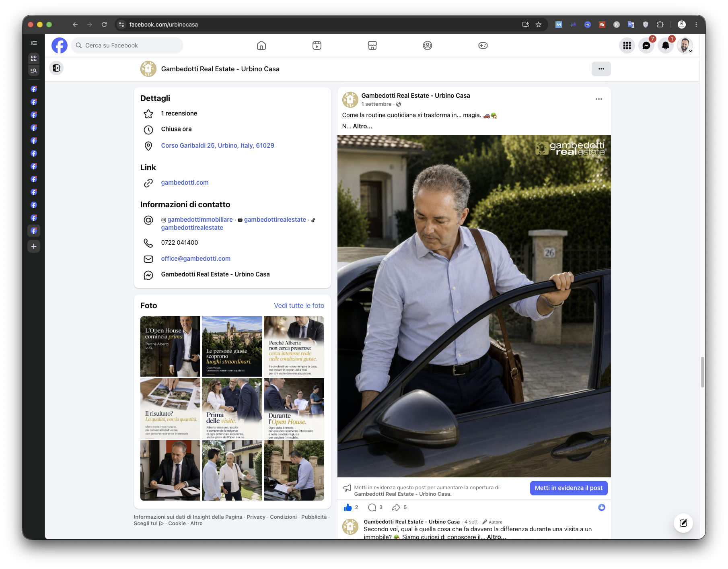Open the gambedotti.com website link
The image size is (728, 569).
click(185, 183)
